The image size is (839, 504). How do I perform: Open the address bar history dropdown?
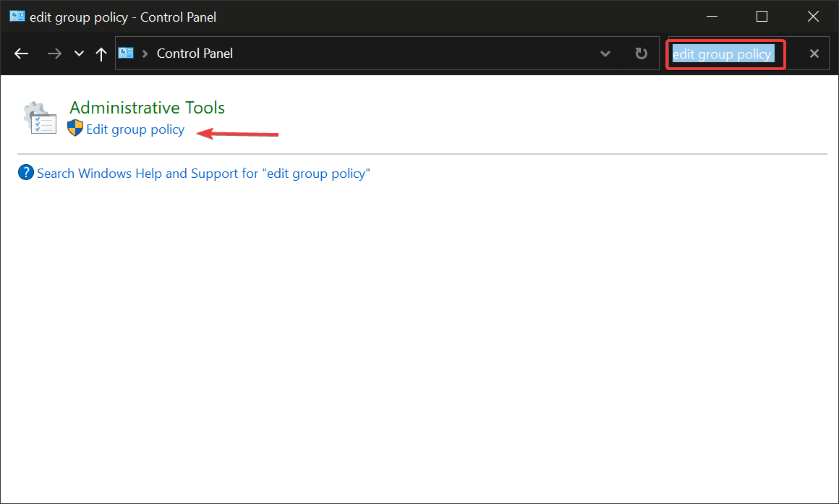[x=605, y=54]
